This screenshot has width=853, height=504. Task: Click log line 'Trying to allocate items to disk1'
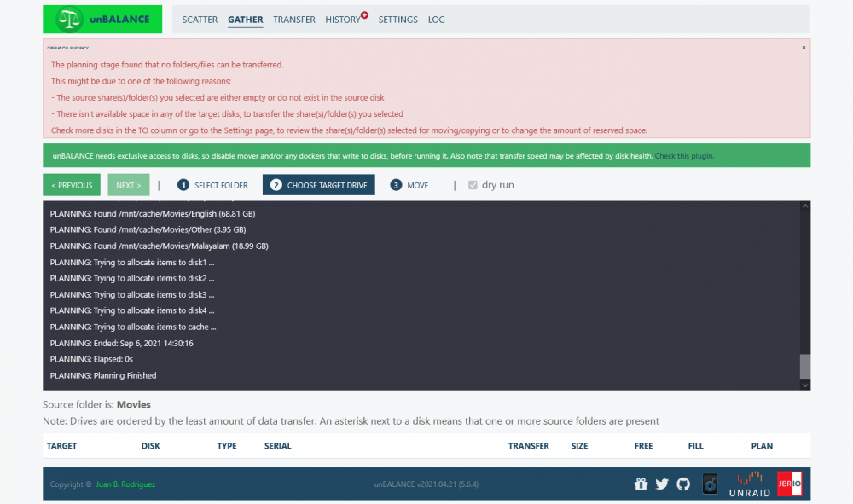pos(132,262)
